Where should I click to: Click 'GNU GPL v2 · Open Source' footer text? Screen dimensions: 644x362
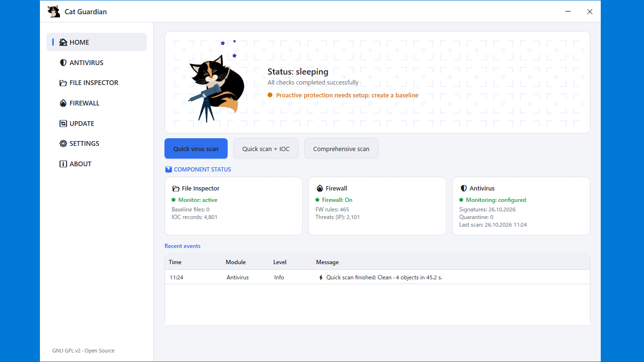(x=83, y=351)
